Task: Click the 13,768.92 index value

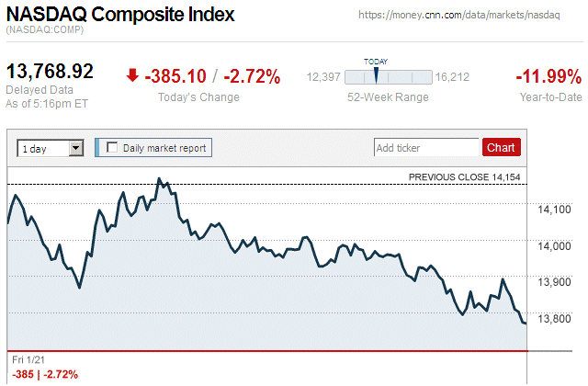Action: coord(51,72)
